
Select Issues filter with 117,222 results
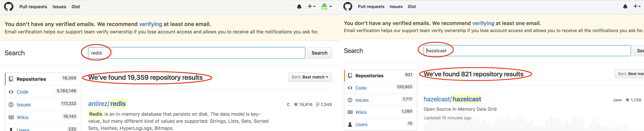(43, 105)
